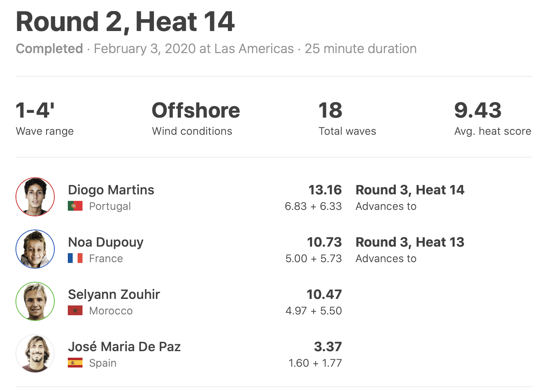Viewport: 544px width, 392px height.
Task: Click the Morocco flag icon
Action: (75, 311)
